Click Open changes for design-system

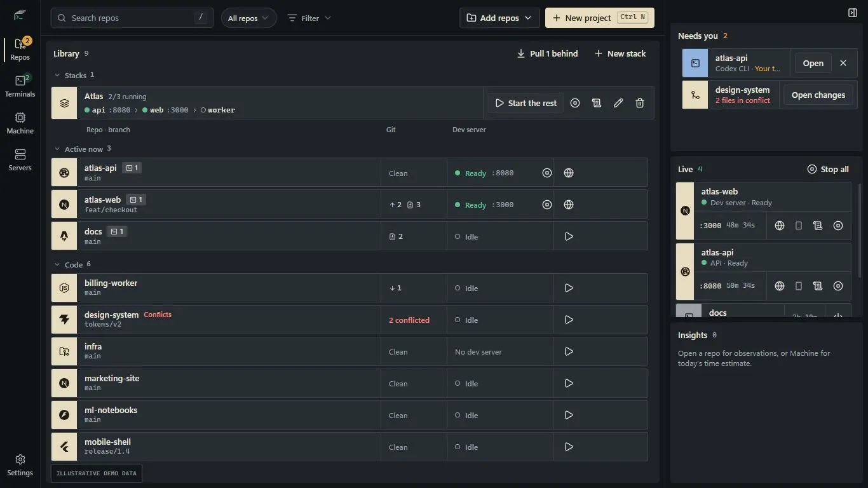coord(818,95)
